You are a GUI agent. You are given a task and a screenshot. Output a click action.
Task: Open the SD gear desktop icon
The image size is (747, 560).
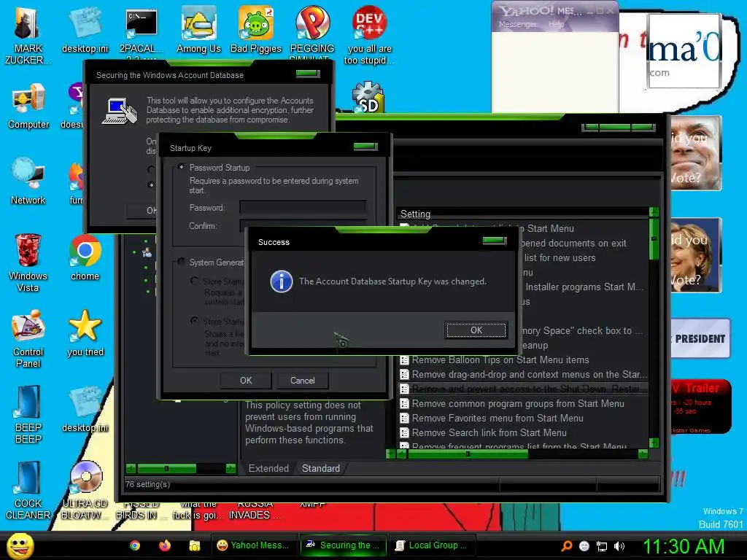coord(368,98)
